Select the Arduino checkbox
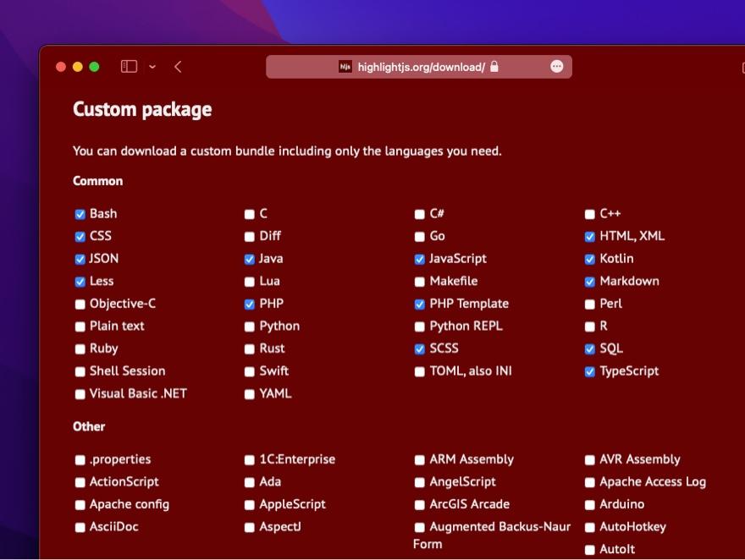Image resolution: width=745 pixels, height=560 pixels. pos(589,505)
